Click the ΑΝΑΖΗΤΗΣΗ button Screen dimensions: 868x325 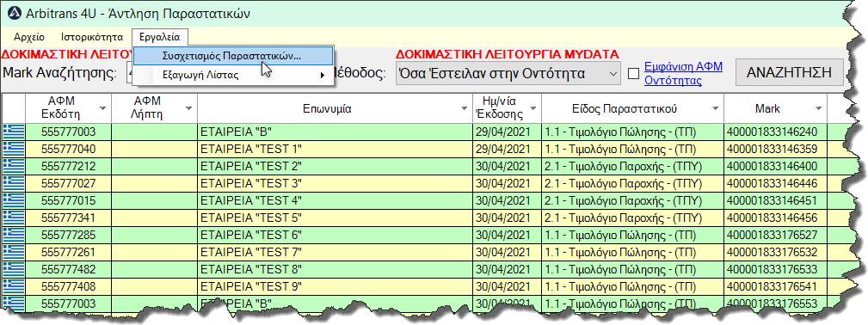click(790, 72)
